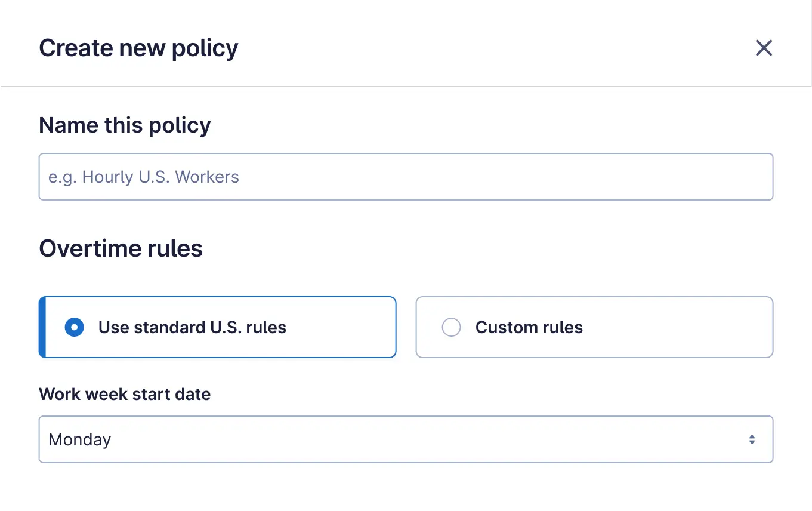Select the Custom rules radio button

tap(451, 327)
